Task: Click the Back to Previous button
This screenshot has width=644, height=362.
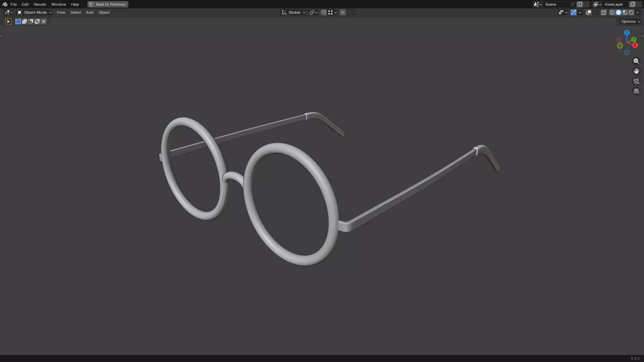Action: click(x=108, y=4)
